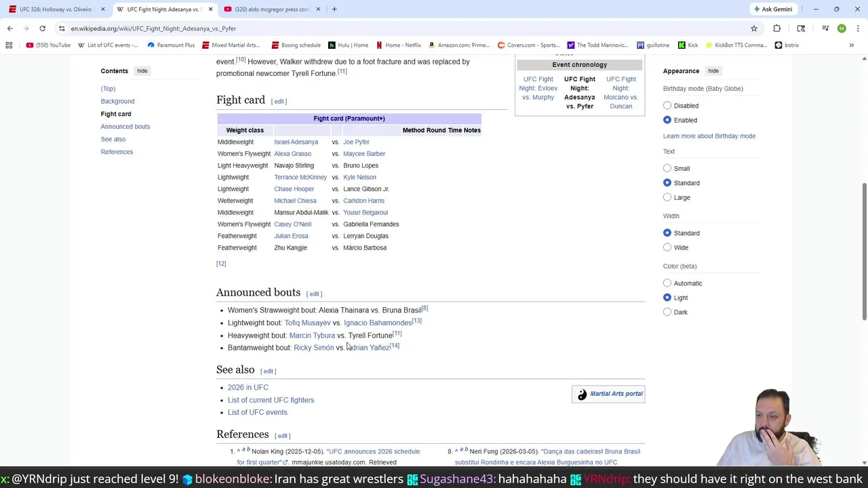Viewport: 868px width, 488px height.
Task: Open Michael Chiesa article link
Action: (295, 201)
